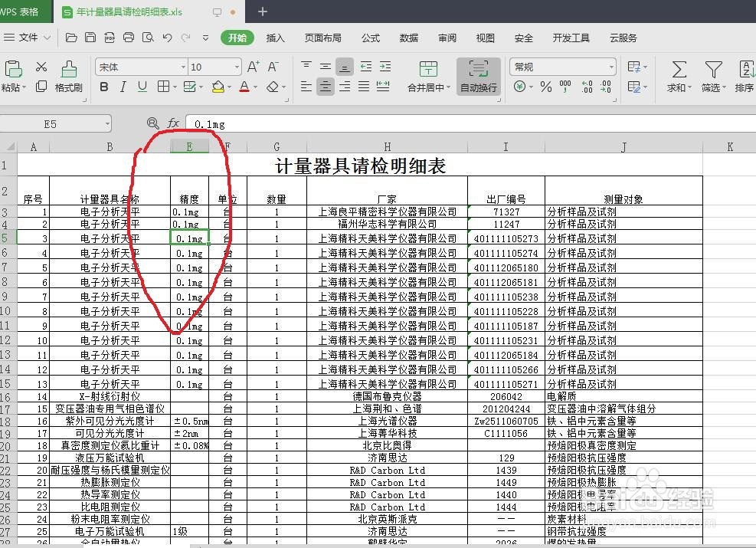Decrease indent icon in alignment group
This screenshot has height=548, width=756.
point(366,67)
